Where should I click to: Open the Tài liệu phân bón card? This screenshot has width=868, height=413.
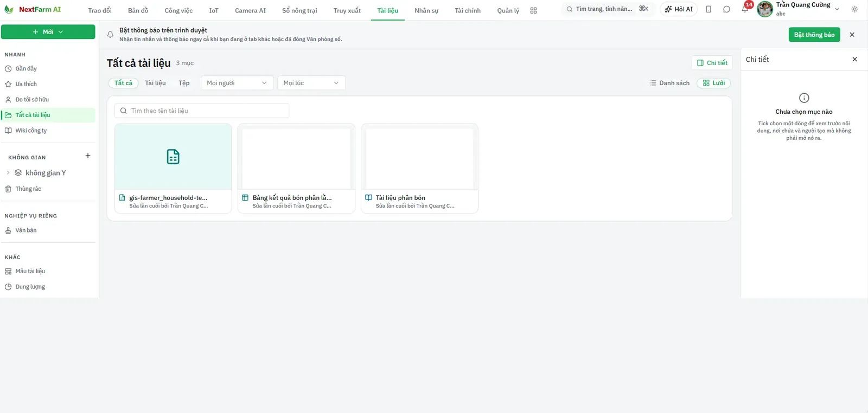[419, 169]
